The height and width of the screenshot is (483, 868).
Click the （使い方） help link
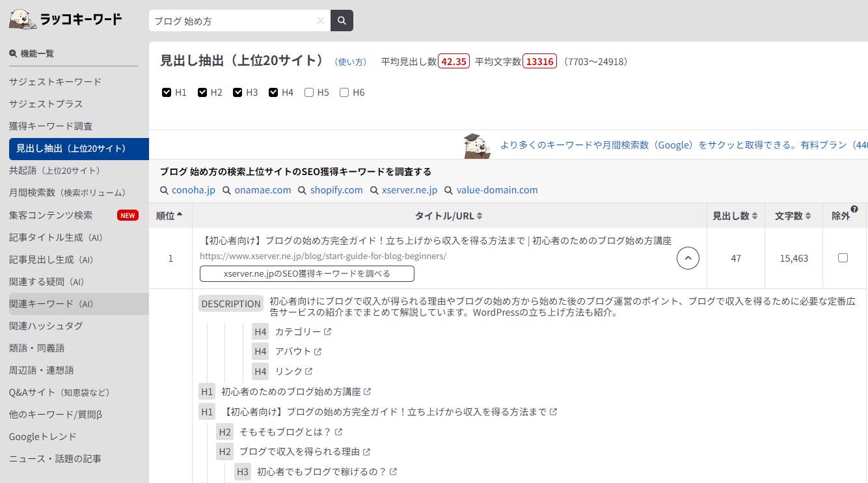(x=351, y=62)
